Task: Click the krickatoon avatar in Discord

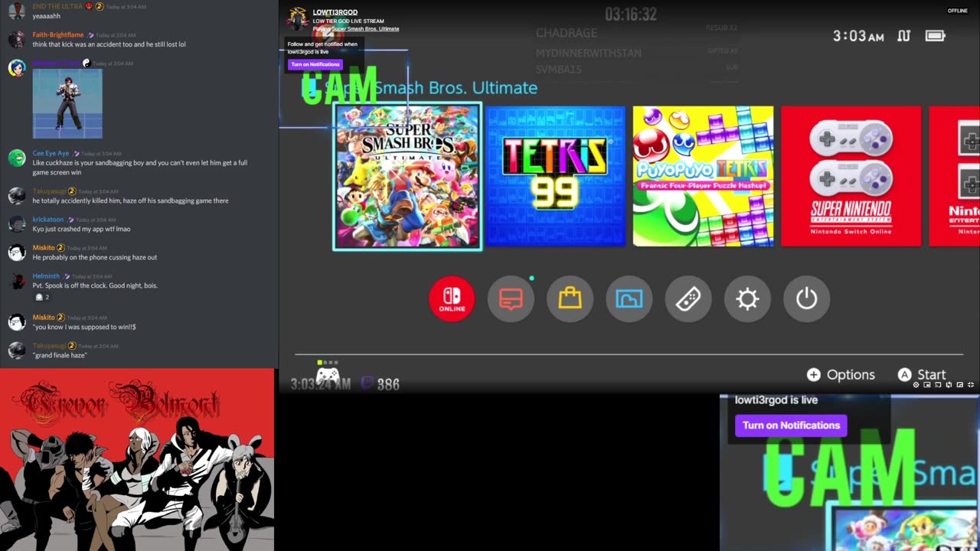Action: (x=16, y=223)
